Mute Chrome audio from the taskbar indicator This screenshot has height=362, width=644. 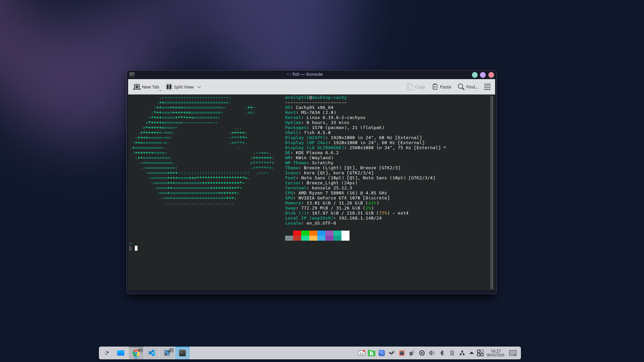[x=141, y=350]
